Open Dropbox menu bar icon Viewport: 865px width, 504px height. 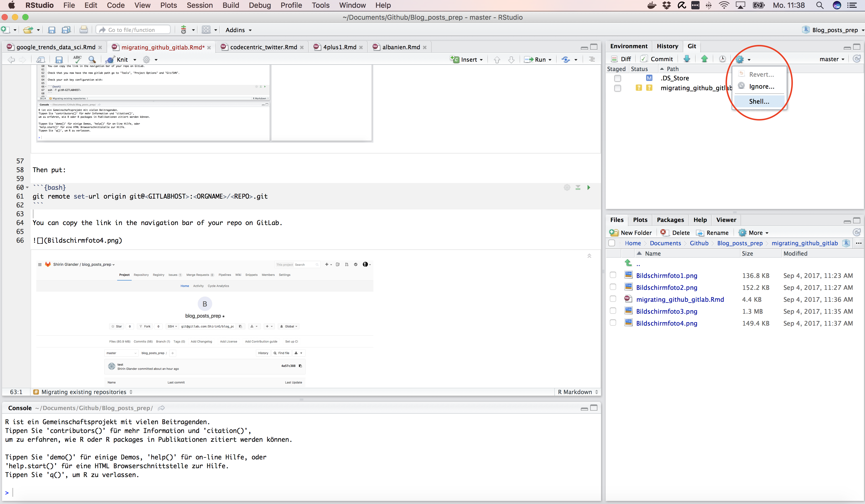coord(667,5)
